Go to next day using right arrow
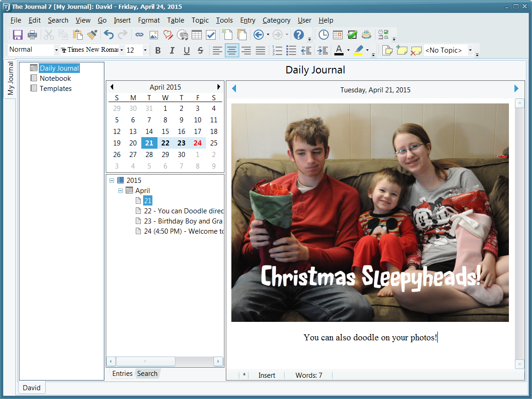532x399 pixels. (x=516, y=89)
